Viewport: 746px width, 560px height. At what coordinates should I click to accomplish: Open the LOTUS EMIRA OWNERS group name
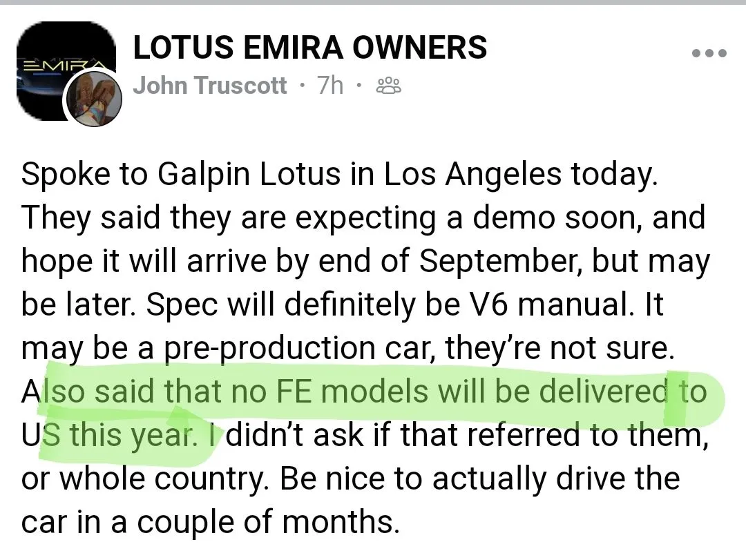309,48
